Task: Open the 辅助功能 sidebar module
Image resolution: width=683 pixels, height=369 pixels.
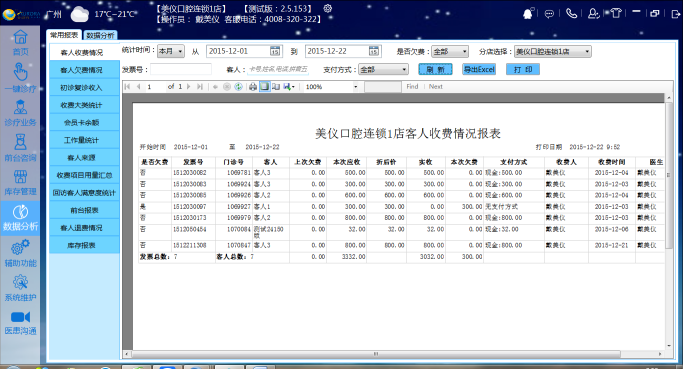Action: coord(20,254)
